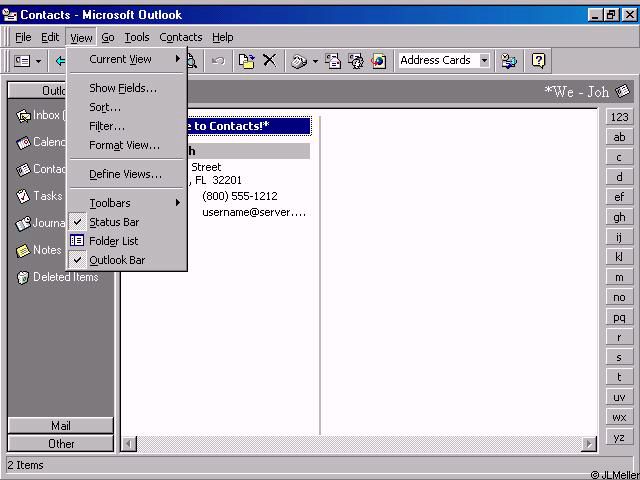
Task: Jump to contacts with the kl index button
Action: pyautogui.click(x=619, y=258)
